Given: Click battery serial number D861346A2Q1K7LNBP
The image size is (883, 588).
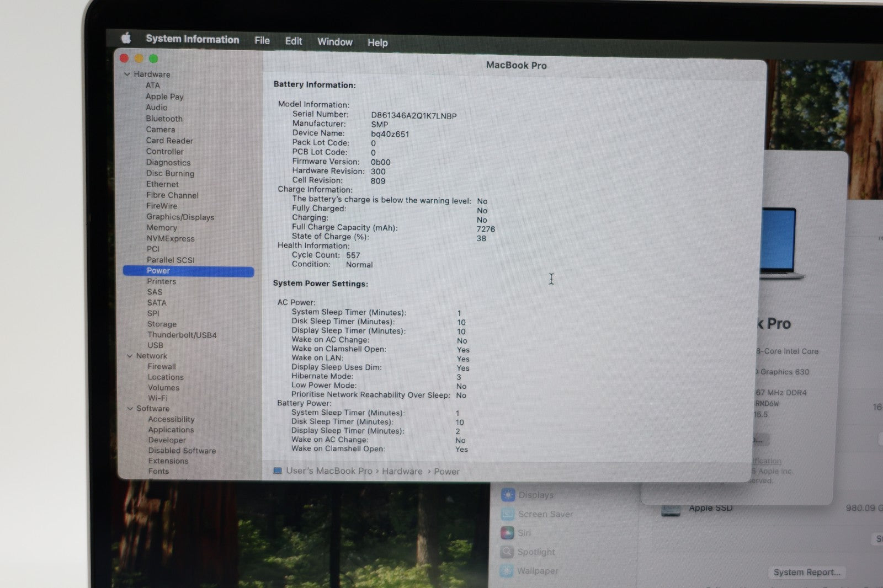Looking at the screenshot, I should tap(414, 116).
